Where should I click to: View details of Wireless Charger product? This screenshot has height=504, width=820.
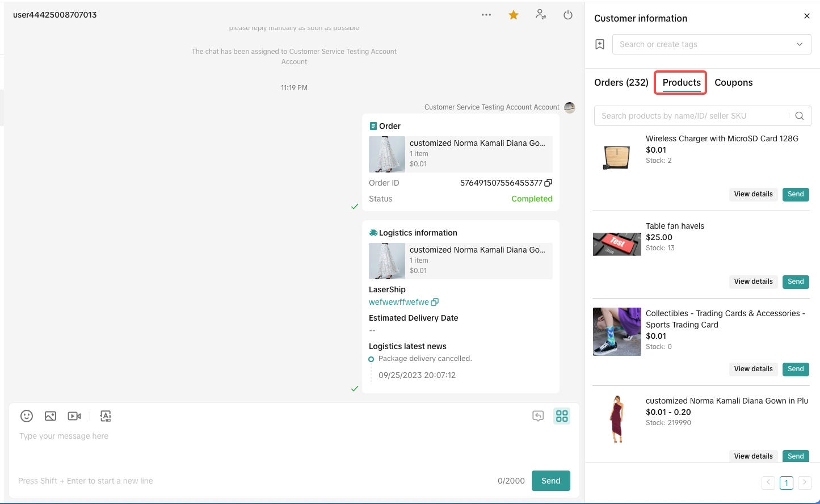click(x=753, y=194)
